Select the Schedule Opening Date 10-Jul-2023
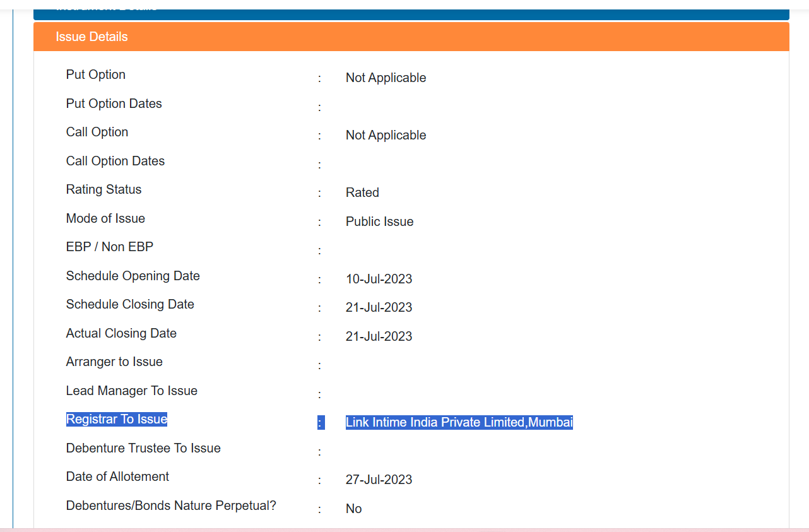Image resolution: width=809 pixels, height=532 pixels. pyautogui.click(x=379, y=279)
